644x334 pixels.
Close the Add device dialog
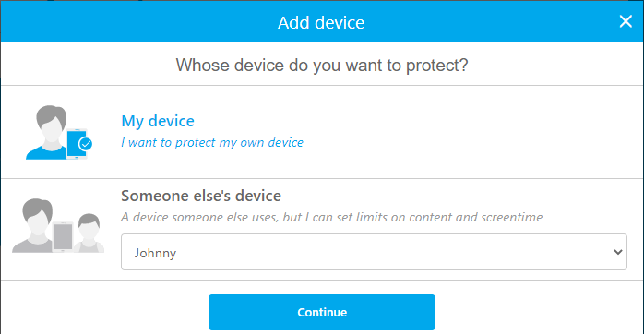pos(626,21)
